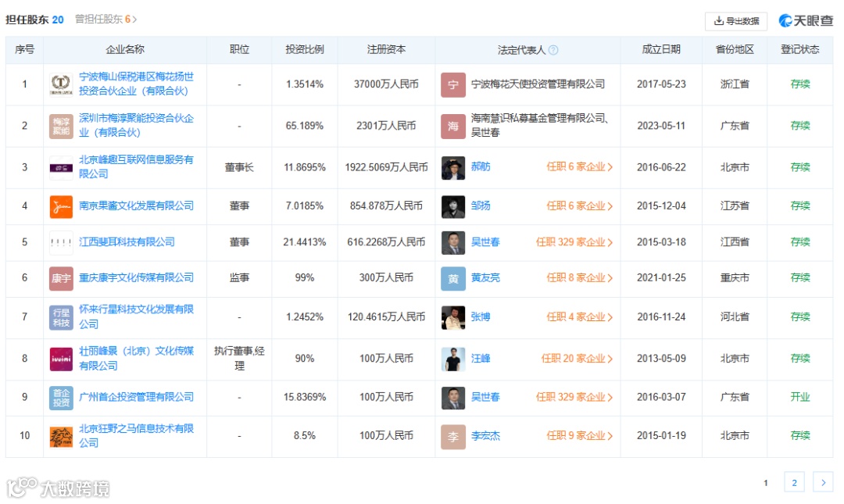The width and height of the screenshot is (844, 504).
Task: Expand 郝舫 任职 6 家企业
Action: pyautogui.click(x=580, y=167)
